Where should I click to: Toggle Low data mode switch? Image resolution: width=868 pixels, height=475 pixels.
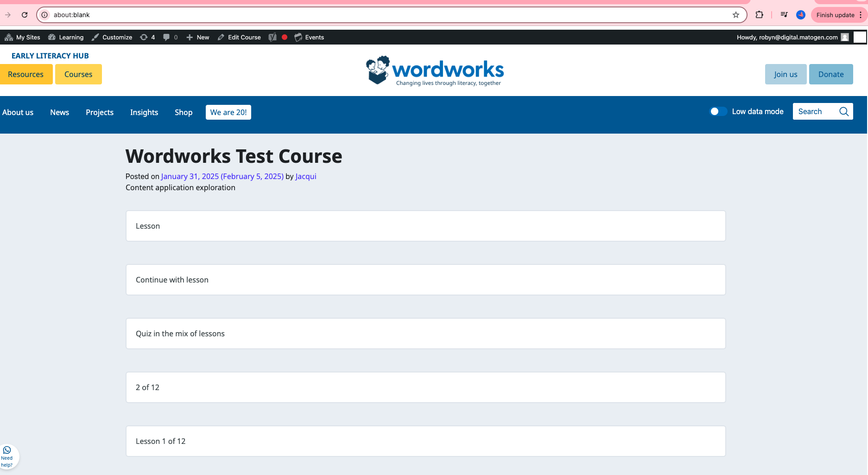point(718,111)
